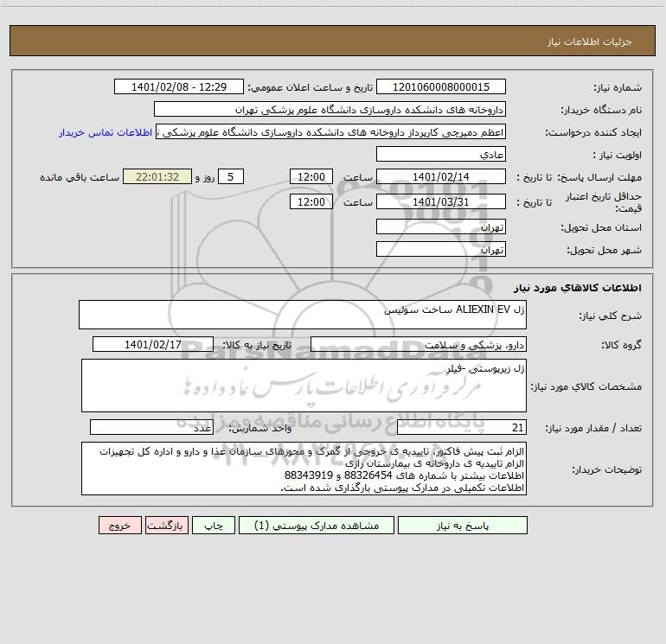Select the need number field 1201060008000015

pyautogui.click(x=441, y=87)
